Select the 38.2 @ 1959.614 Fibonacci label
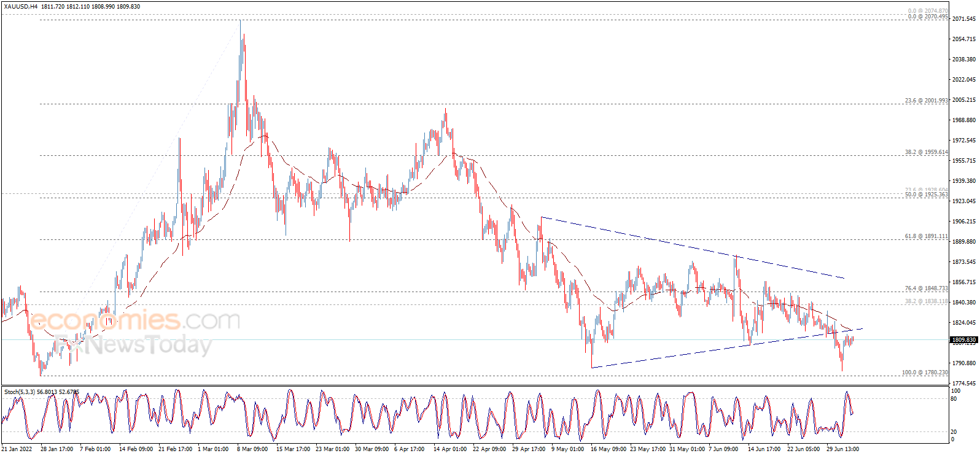The width and height of the screenshot is (980, 456). point(926,152)
